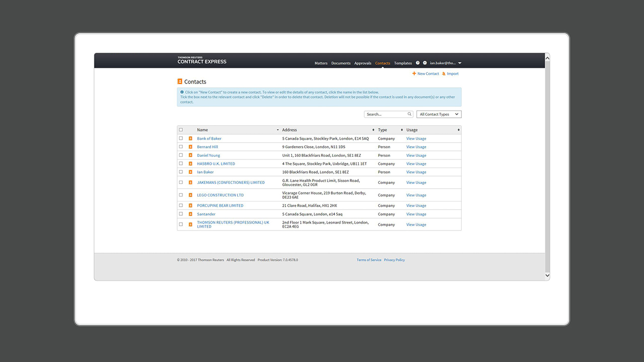This screenshot has height=362, width=644.
Task: Open the Santander contact
Action: [206, 214]
